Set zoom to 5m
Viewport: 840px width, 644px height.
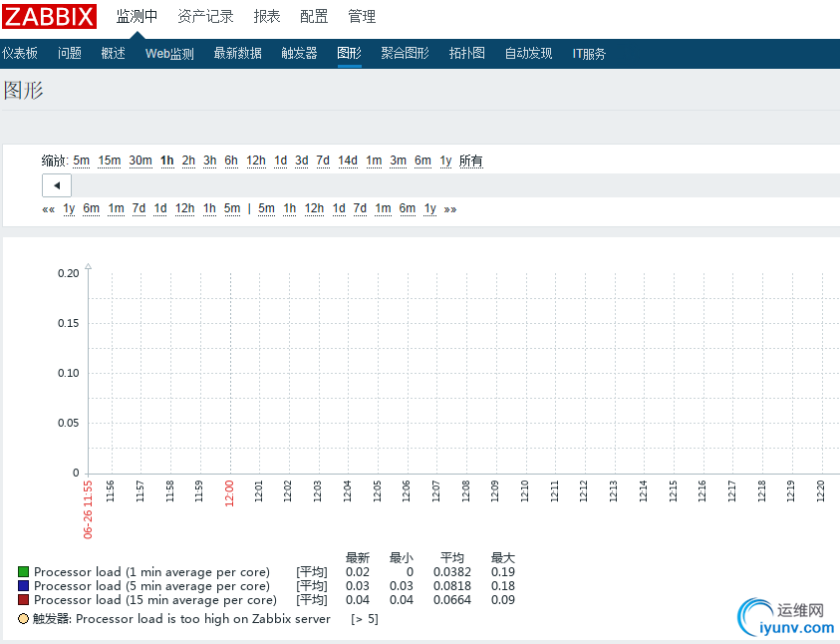tap(81, 161)
